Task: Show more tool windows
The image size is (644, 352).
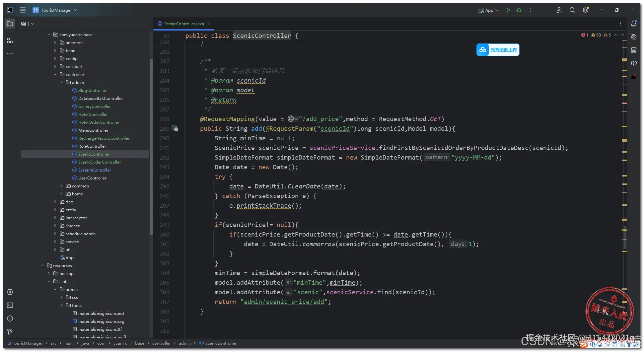Action: coord(10,54)
